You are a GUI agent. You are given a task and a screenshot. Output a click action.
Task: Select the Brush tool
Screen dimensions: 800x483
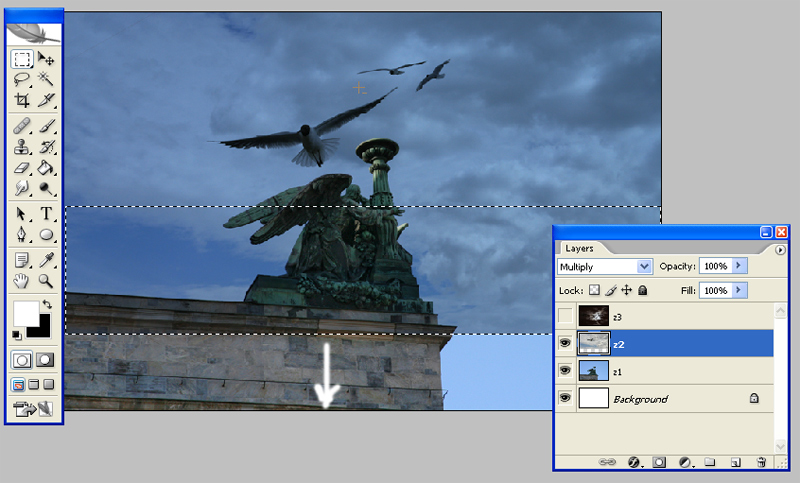(x=46, y=125)
